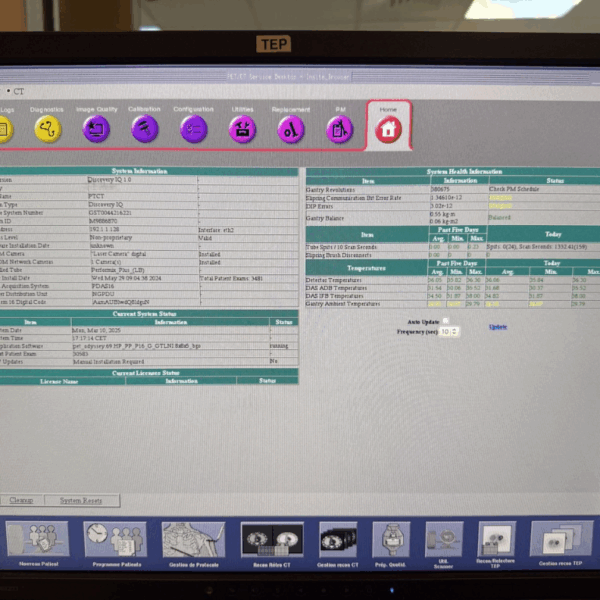Click the Balanced gantry status
The image size is (600, 600).
pyautogui.click(x=499, y=217)
